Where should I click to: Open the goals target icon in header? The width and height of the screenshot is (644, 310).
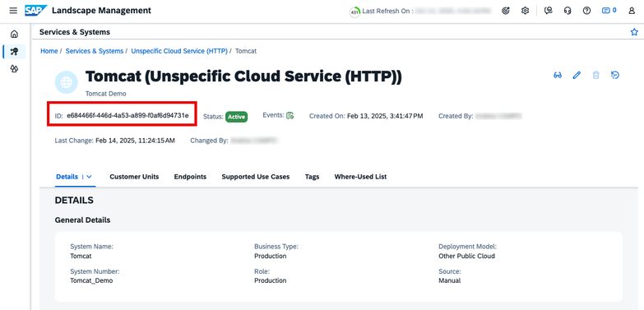[x=506, y=11]
